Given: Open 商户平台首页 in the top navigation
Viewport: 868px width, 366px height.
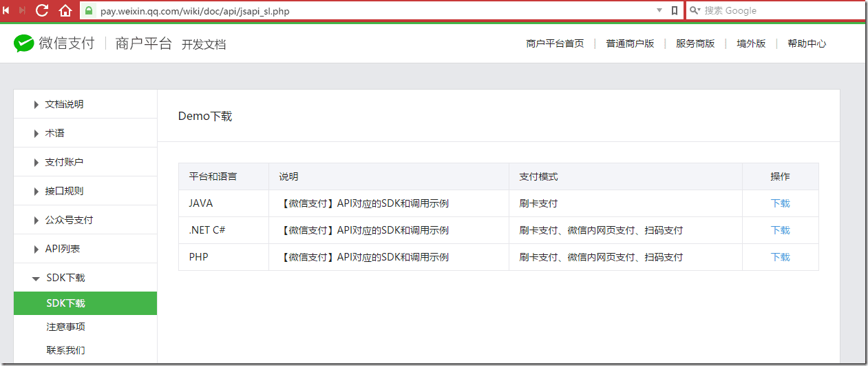Looking at the screenshot, I should (555, 43).
